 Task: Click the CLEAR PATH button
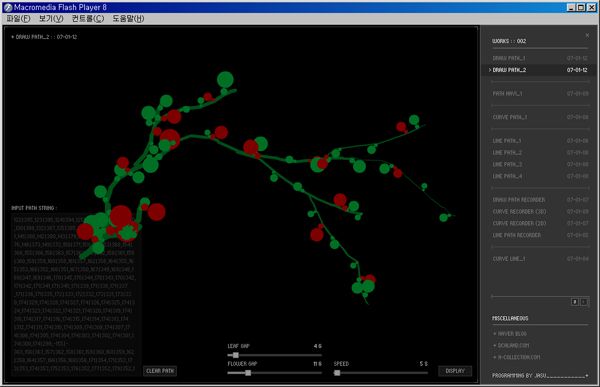point(160,371)
